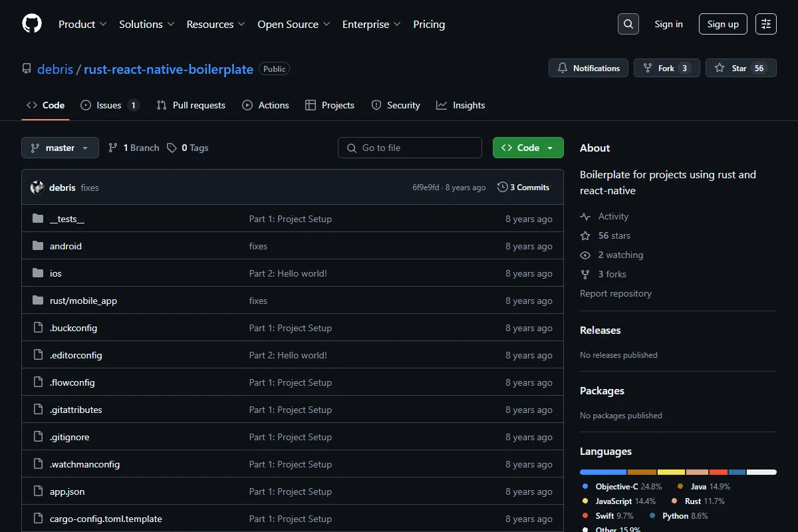Toggle Notifications bell button

point(589,68)
